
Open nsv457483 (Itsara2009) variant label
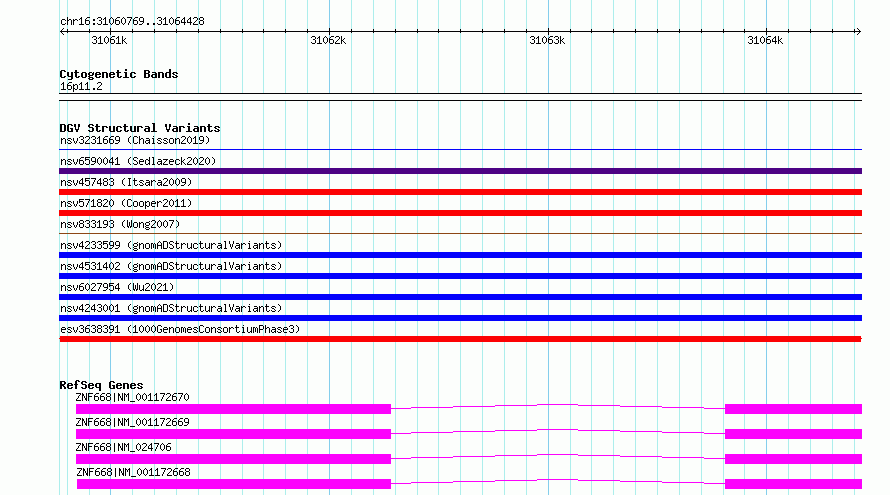tap(126, 182)
